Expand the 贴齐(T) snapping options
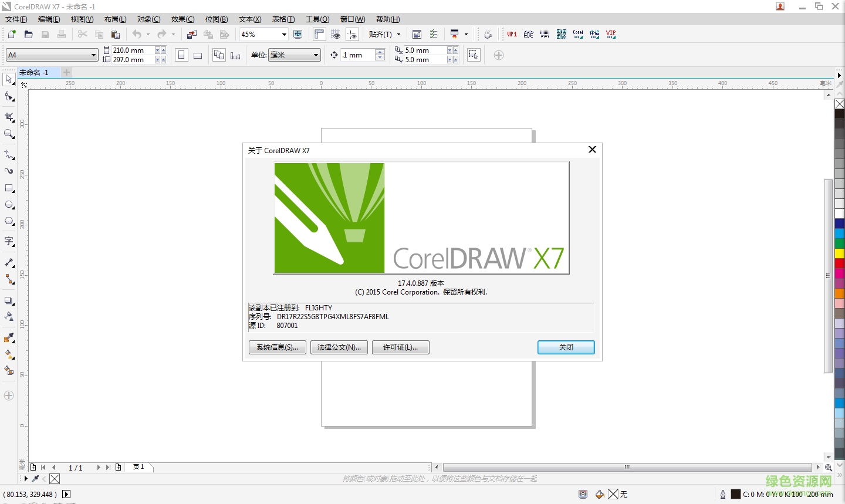 pyautogui.click(x=384, y=34)
